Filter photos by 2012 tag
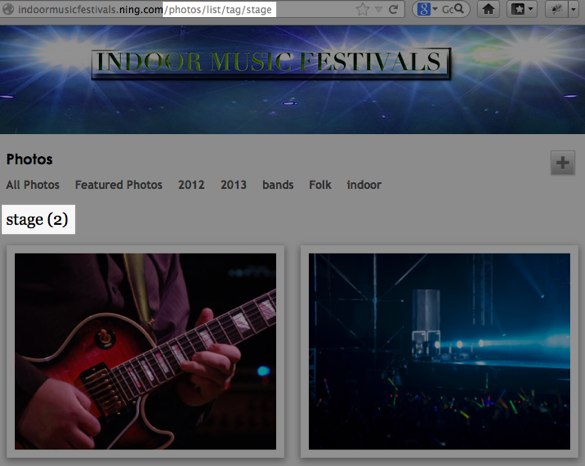This screenshot has width=585, height=466. (x=191, y=185)
